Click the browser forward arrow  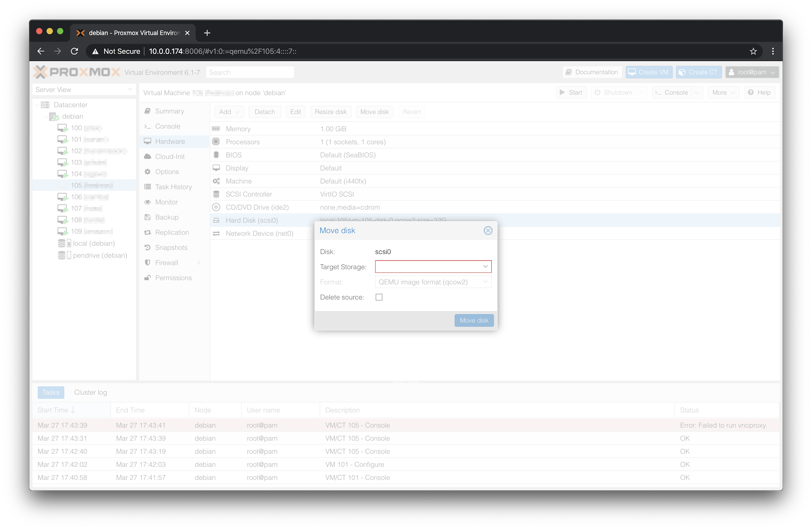(57, 51)
